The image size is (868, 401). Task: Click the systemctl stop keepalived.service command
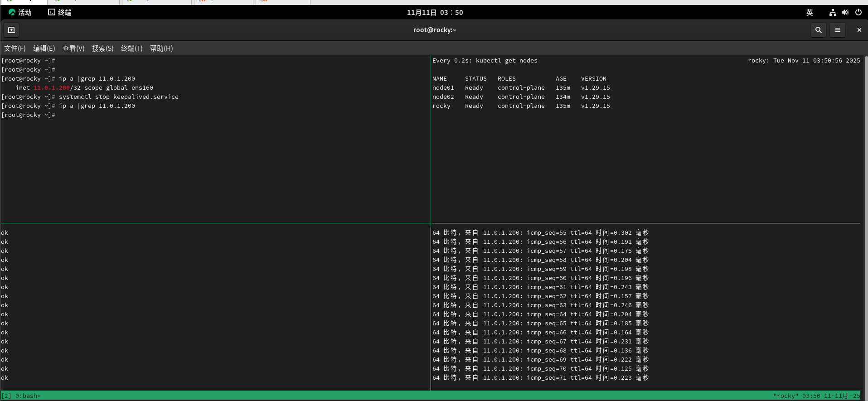pos(119,97)
